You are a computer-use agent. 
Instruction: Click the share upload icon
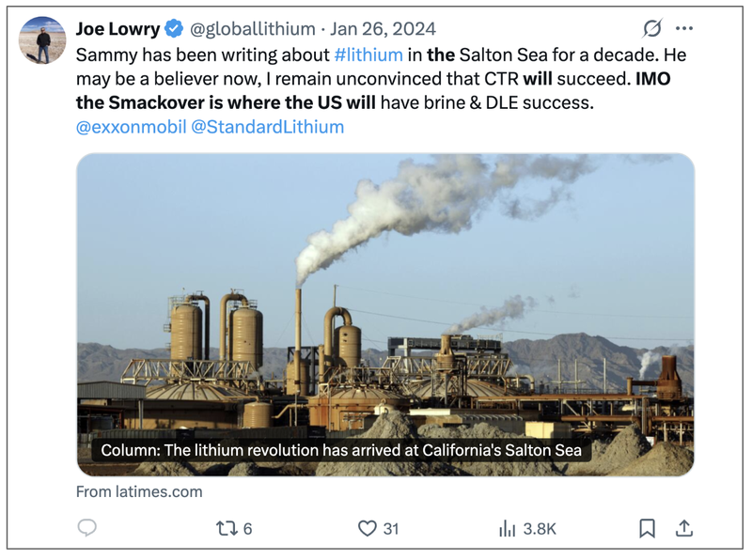tap(684, 528)
